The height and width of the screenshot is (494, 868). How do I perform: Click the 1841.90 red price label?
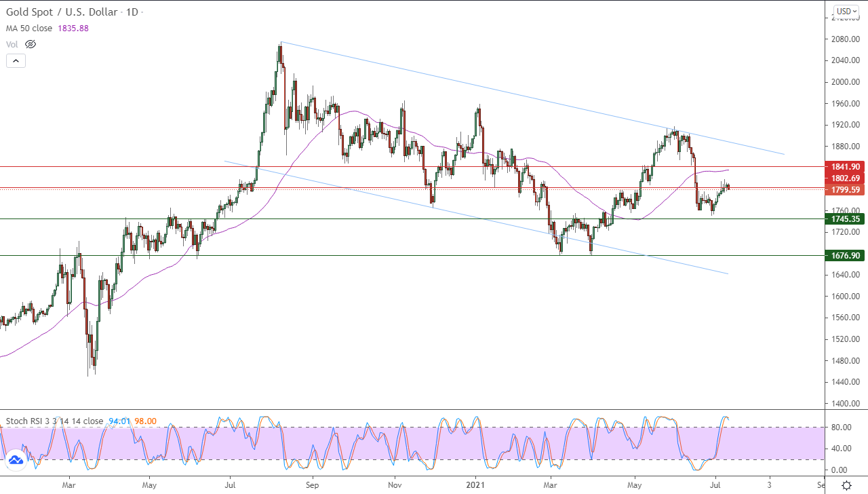pos(846,166)
